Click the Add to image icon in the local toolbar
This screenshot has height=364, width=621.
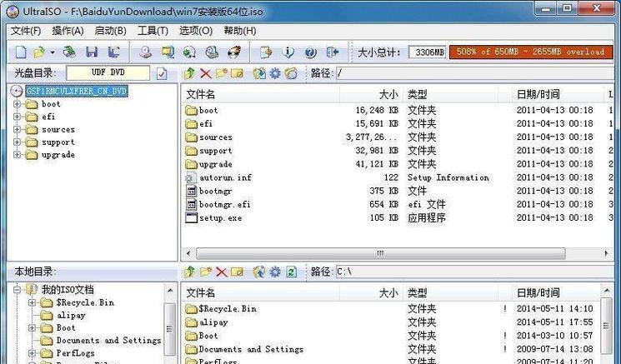(x=259, y=272)
